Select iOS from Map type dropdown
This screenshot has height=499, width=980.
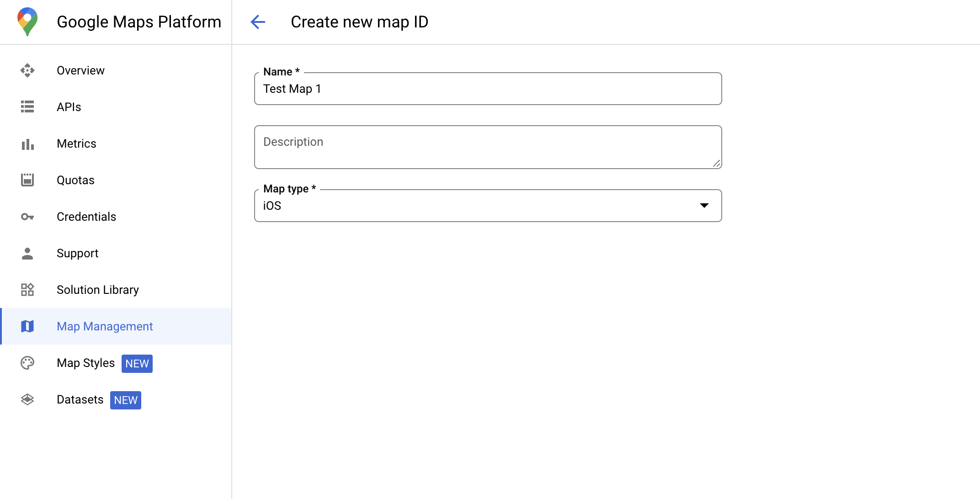488,206
